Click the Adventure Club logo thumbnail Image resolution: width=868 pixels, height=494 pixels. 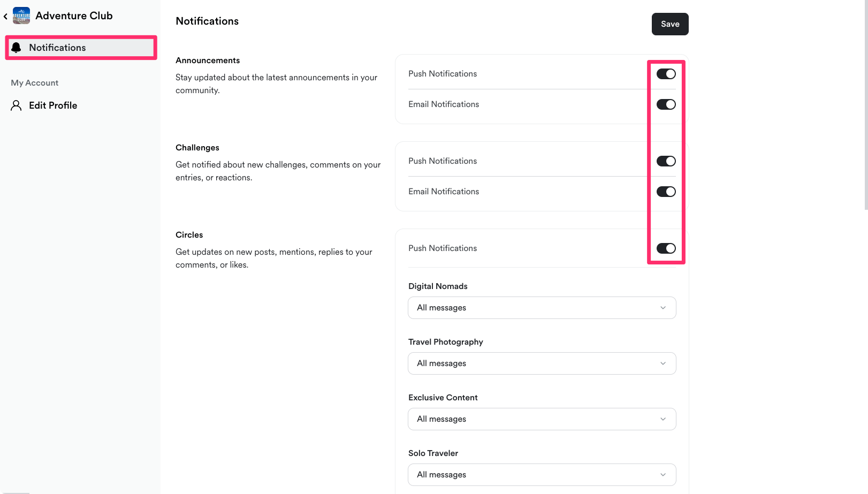point(21,16)
